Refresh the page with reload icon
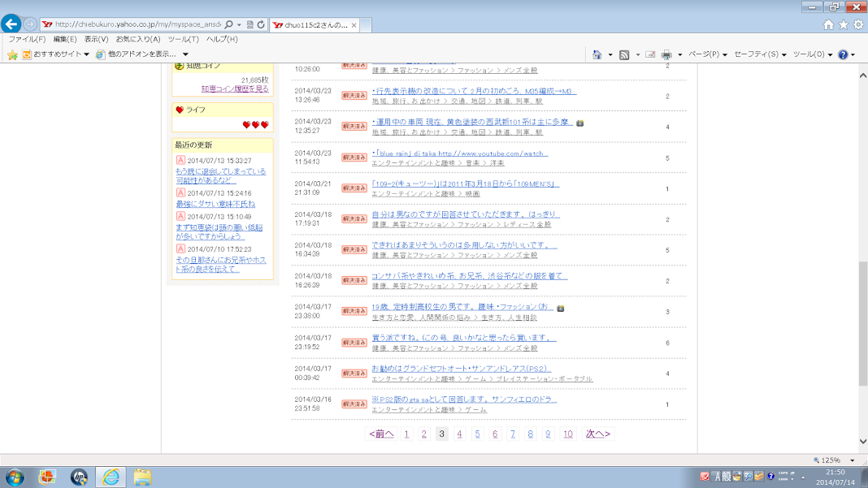 click(x=261, y=25)
